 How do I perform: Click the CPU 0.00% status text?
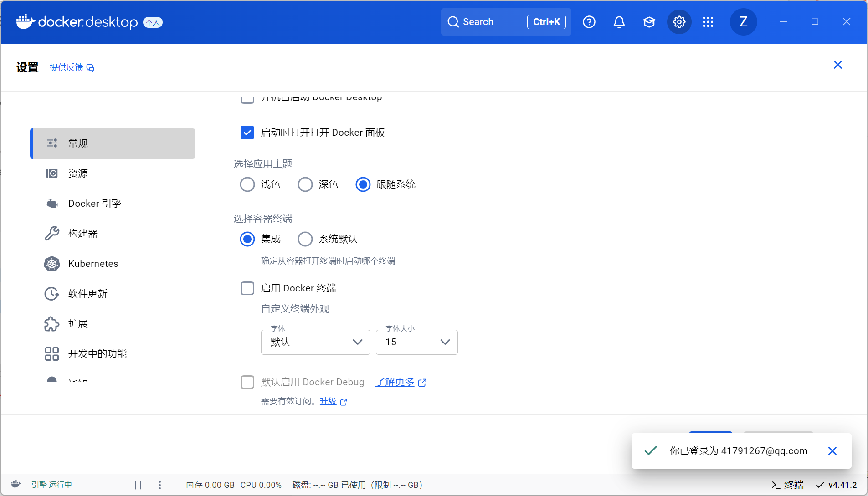pyautogui.click(x=261, y=485)
